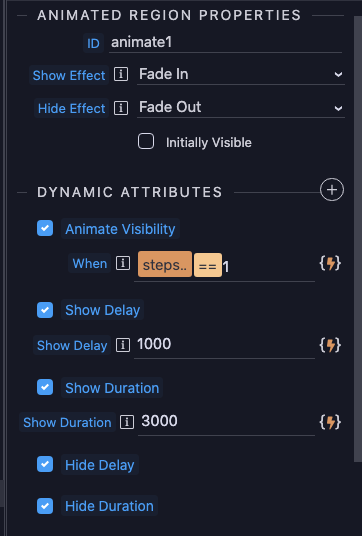Click the panel's vertical scrollbar
The width and height of the screenshot is (362, 536).
(x=358, y=239)
